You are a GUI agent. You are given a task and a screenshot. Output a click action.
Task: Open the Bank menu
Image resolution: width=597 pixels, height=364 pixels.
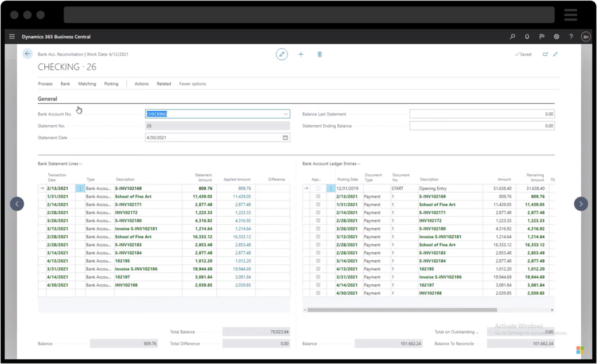pos(65,84)
